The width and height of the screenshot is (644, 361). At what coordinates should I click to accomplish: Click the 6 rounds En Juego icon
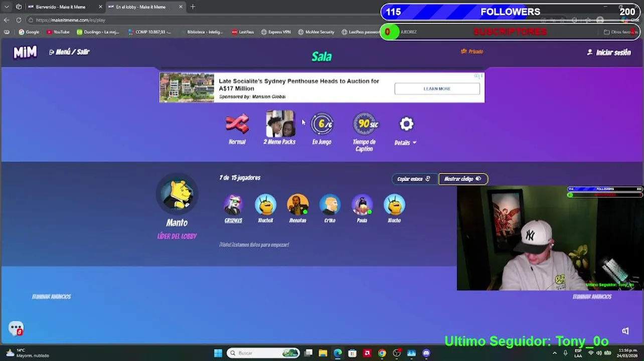(x=322, y=124)
